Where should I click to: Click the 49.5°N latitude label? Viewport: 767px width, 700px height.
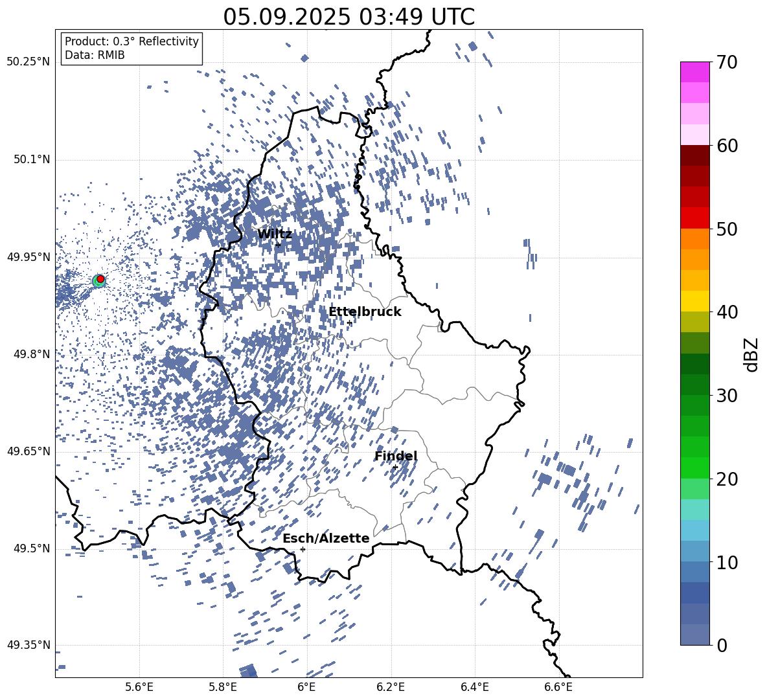coord(32,548)
